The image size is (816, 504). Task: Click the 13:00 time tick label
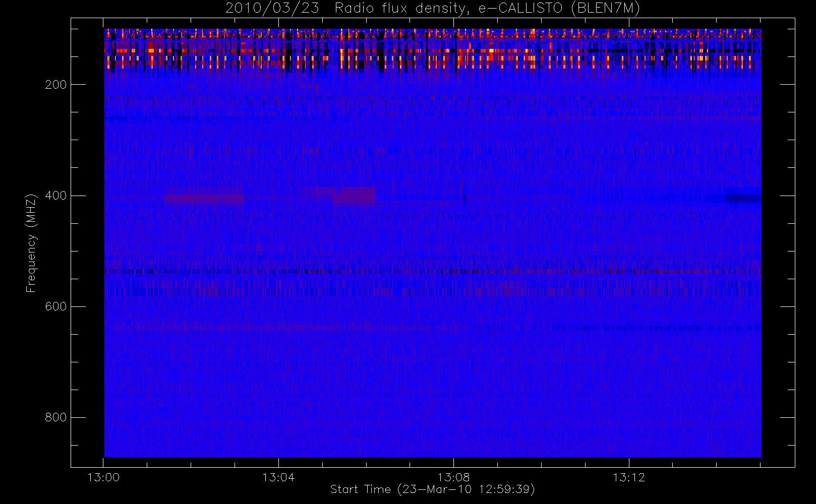(x=103, y=477)
